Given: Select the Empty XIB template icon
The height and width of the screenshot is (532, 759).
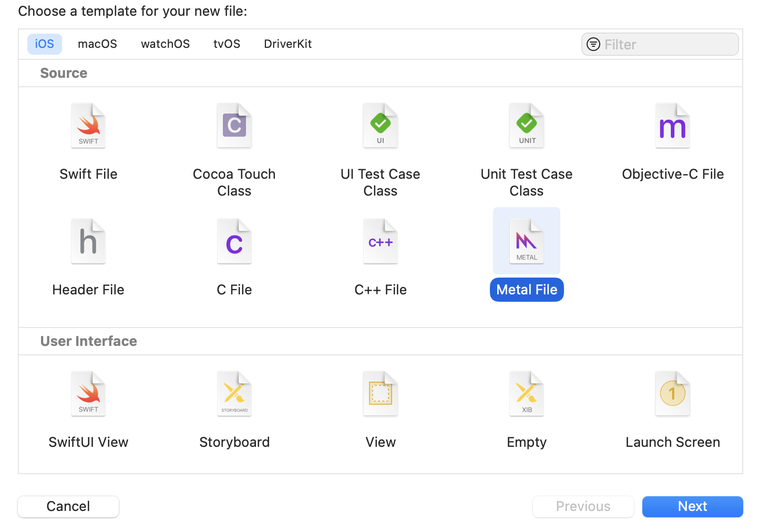Looking at the screenshot, I should [x=527, y=394].
